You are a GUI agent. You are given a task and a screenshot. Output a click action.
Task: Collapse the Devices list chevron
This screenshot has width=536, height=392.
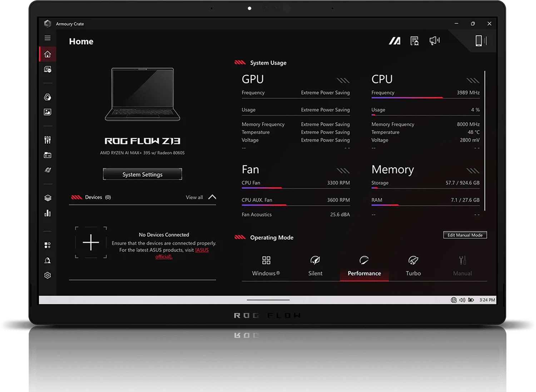(x=212, y=197)
